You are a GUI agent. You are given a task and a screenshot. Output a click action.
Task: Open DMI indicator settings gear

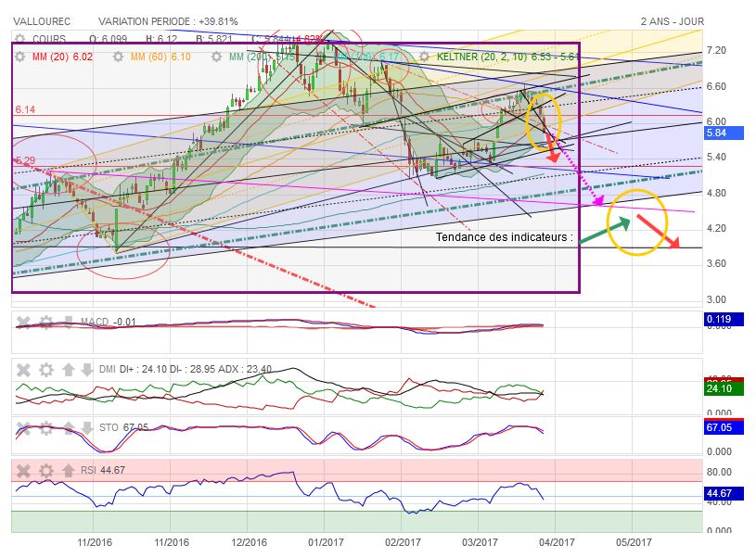45,370
